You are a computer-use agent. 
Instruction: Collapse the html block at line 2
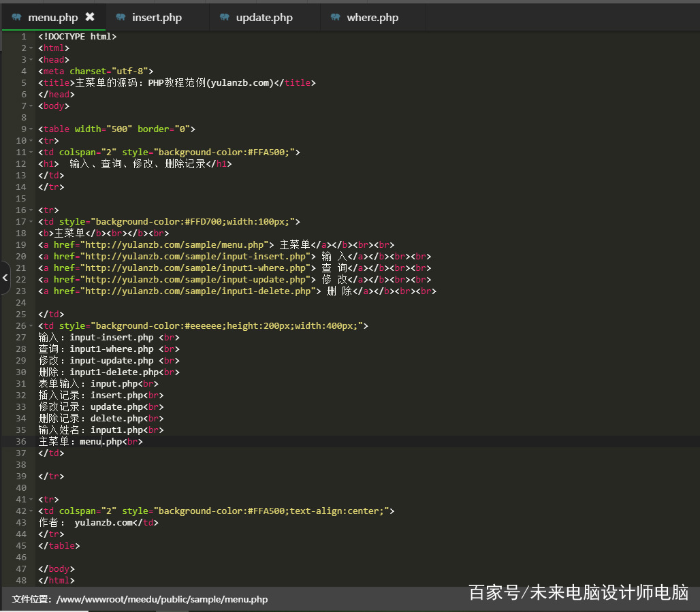point(31,48)
